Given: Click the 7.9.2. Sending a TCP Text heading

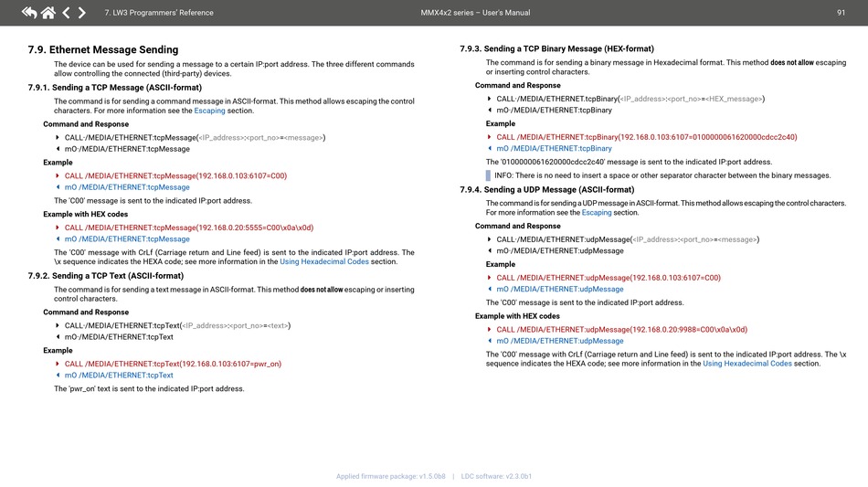Looking at the screenshot, I should click(x=118, y=275).
